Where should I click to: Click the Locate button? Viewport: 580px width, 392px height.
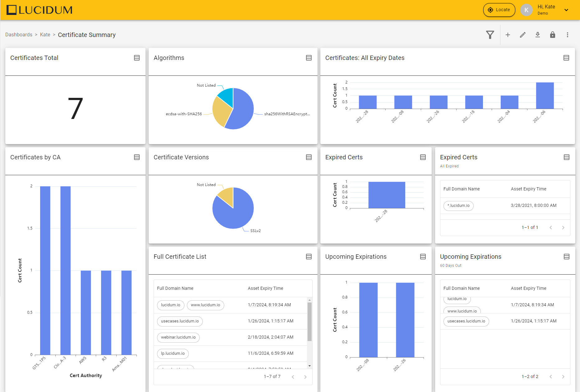click(x=499, y=10)
